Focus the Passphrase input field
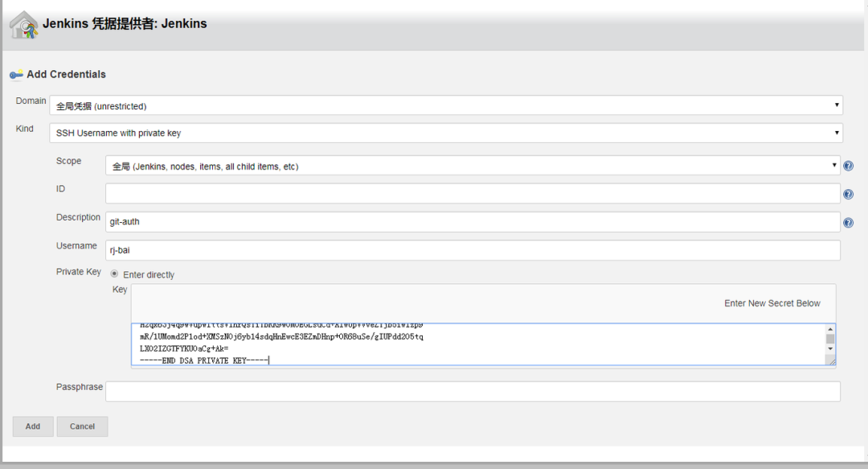This screenshot has height=469, width=868. tap(473, 392)
